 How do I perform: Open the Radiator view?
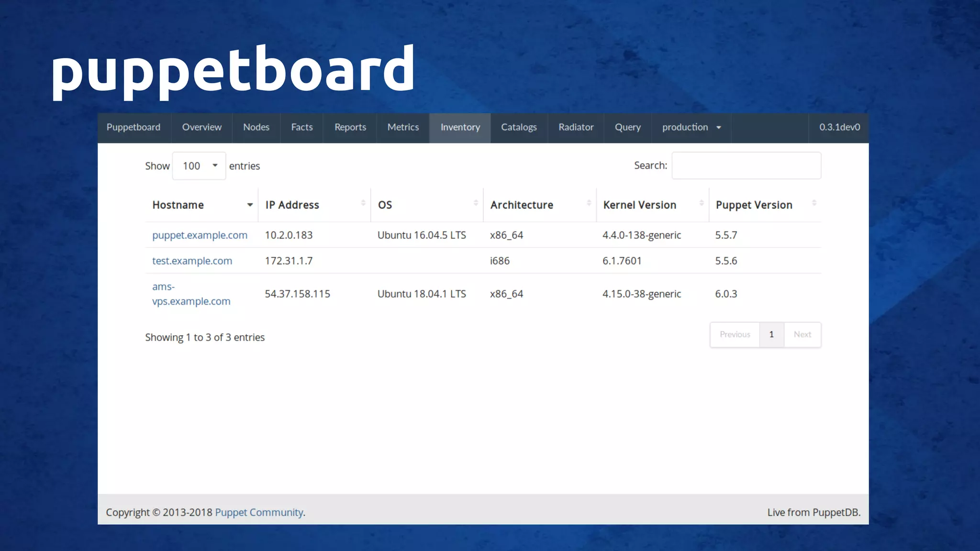point(576,127)
